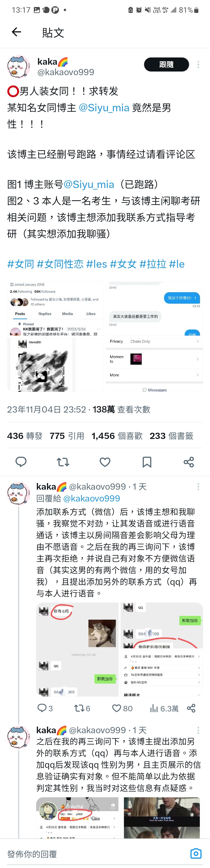Bookmark the main post
210x868 pixels.
[x=147, y=462]
